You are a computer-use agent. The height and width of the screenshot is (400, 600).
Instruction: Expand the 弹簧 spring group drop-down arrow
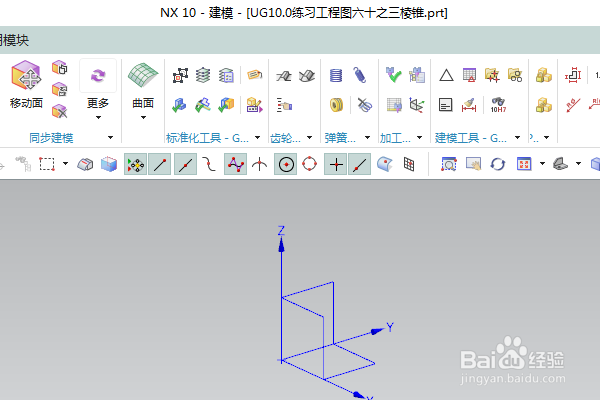pos(367,137)
